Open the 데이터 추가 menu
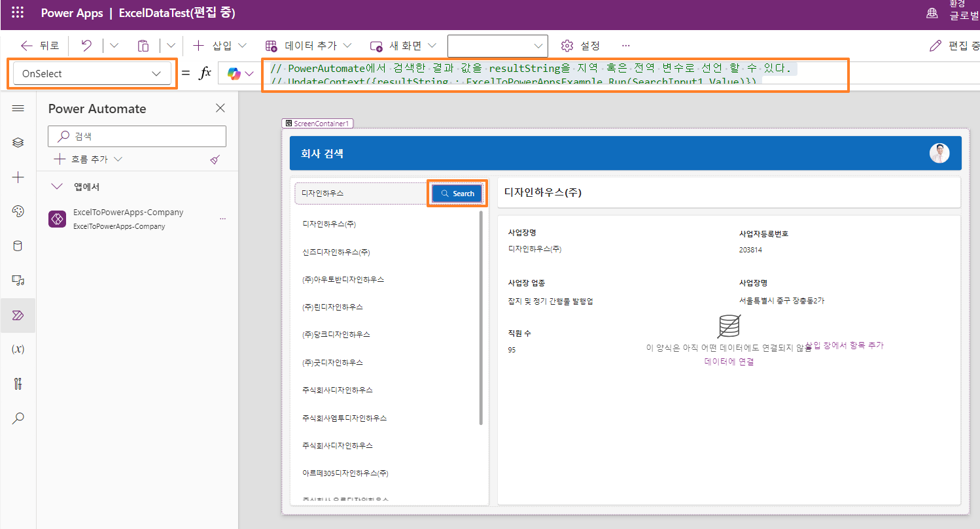The width and height of the screenshot is (980, 529). point(308,46)
